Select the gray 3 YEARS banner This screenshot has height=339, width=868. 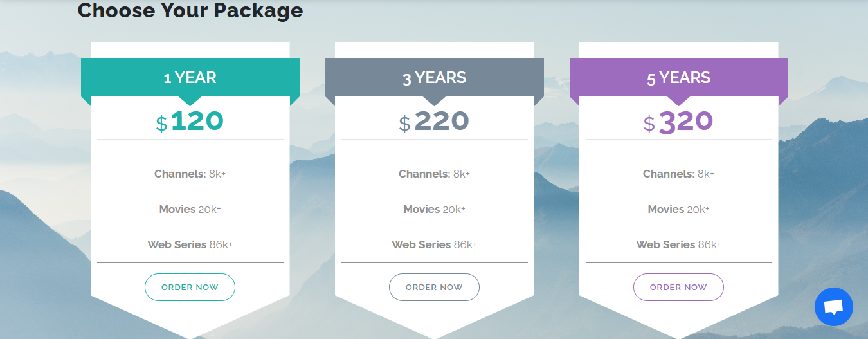point(435,78)
